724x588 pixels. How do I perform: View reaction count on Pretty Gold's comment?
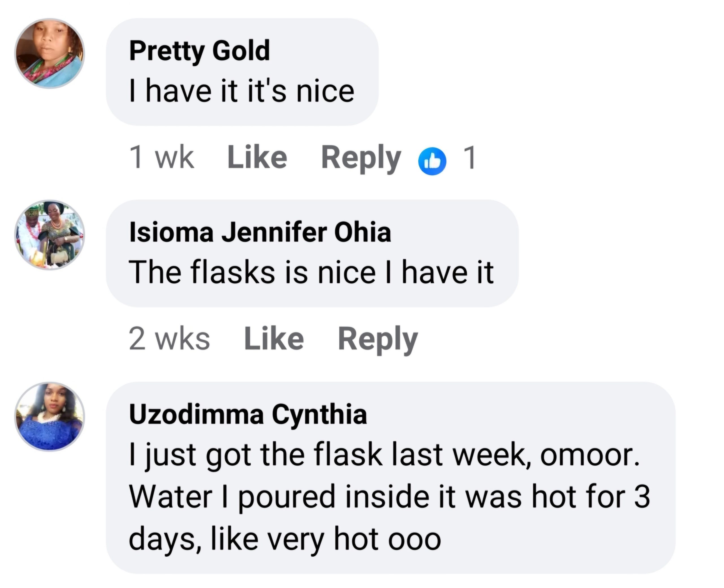point(469,157)
